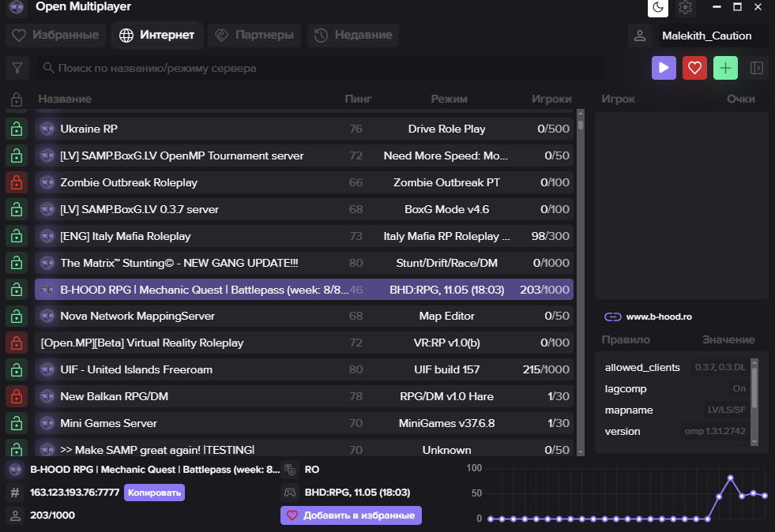Click the green plus add-server button
The image size is (775, 532).
(725, 68)
